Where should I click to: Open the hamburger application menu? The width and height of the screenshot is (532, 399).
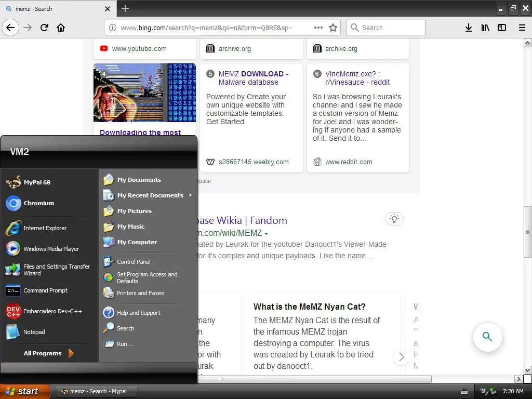point(522,28)
